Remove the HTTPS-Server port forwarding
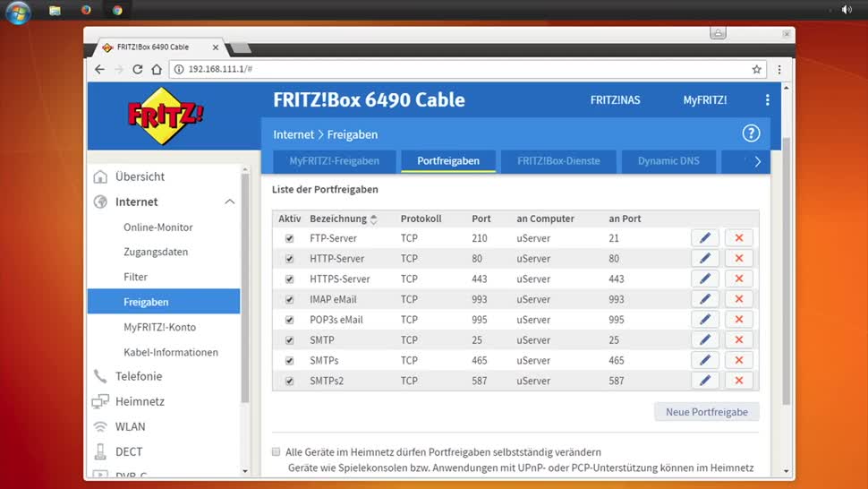 [738, 279]
